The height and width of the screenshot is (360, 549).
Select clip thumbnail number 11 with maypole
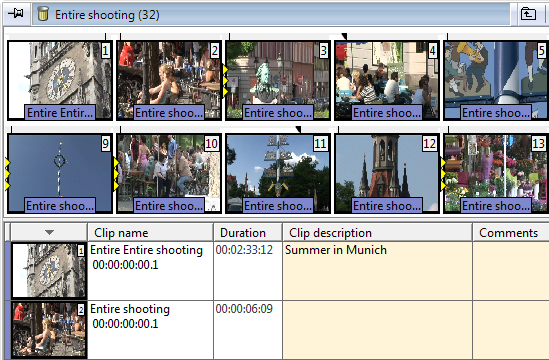[x=278, y=174]
